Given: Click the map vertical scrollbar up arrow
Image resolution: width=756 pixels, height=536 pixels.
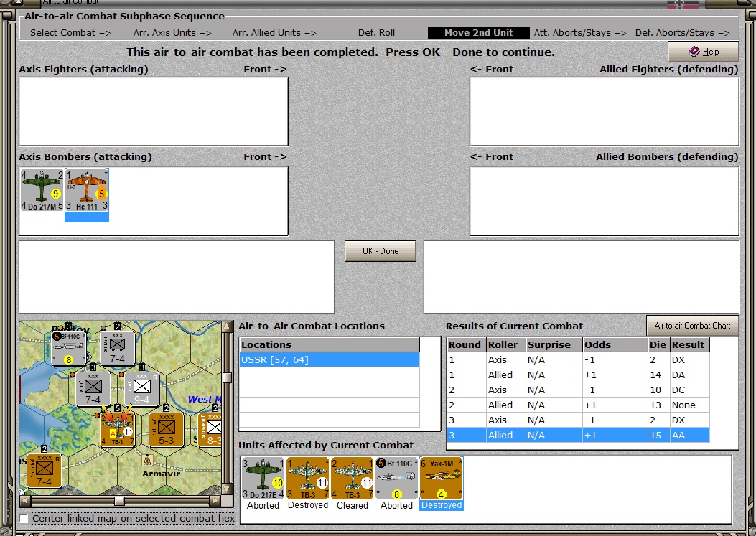Looking at the screenshot, I should tap(227, 326).
